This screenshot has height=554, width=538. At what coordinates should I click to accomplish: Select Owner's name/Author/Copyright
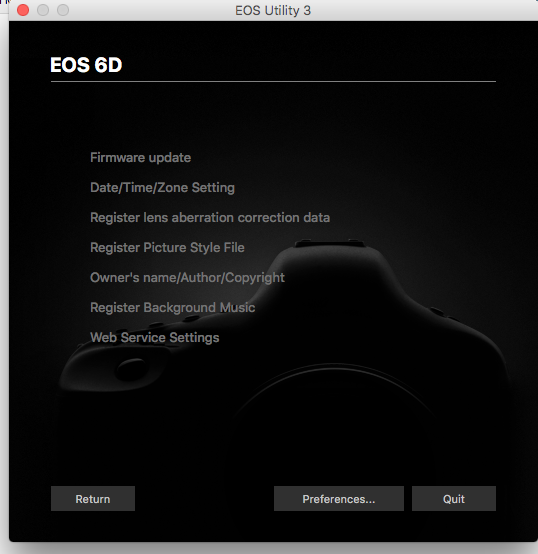click(187, 278)
